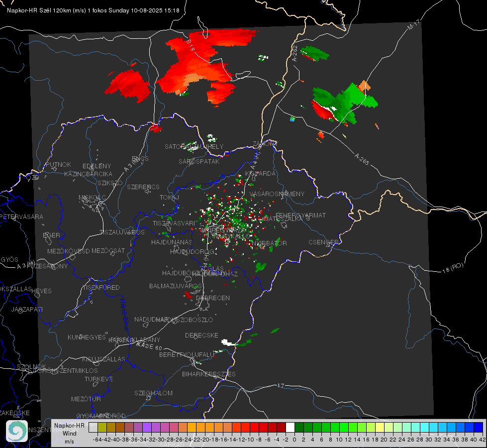Click the MEZŐKÖVESD town label

pyautogui.click(x=68, y=251)
